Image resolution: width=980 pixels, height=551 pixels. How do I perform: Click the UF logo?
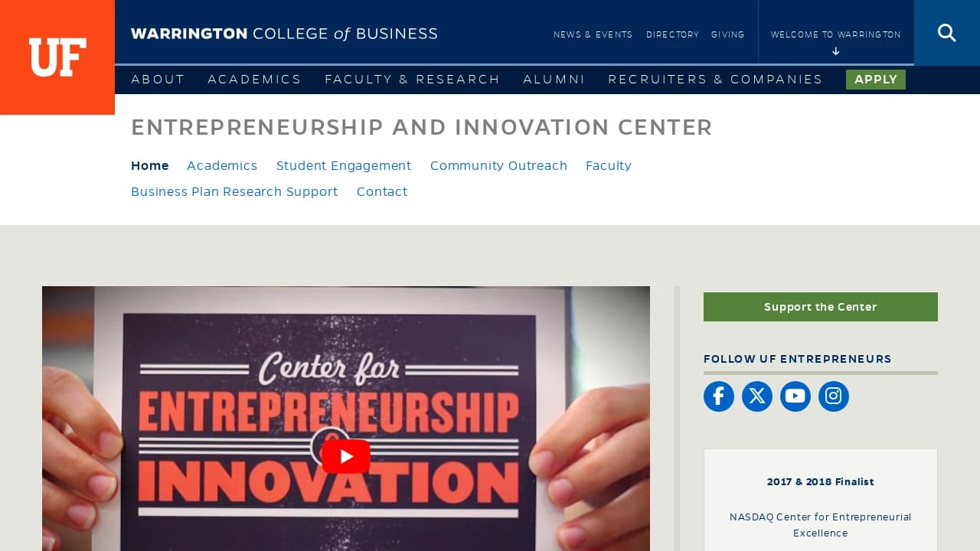click(x=57, y=57)
